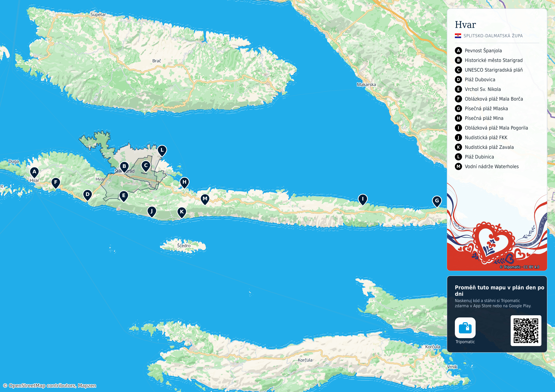The image size is (555, 392).
Task: Click legend badge J beside pláž FKK
Action: [458, 138]
